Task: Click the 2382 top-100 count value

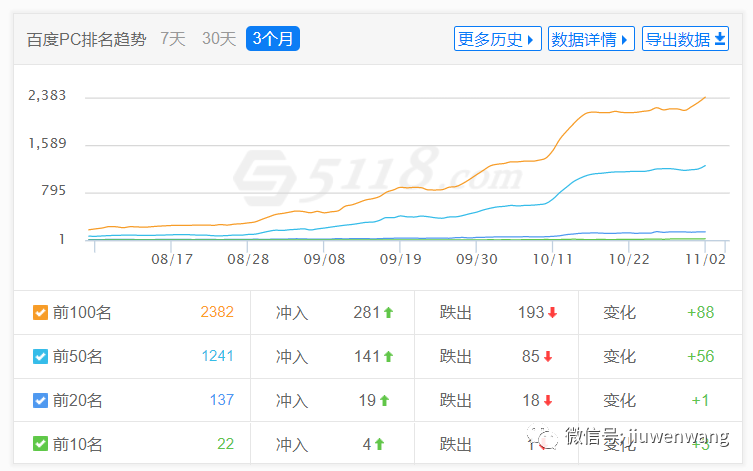Action: (x=217, y=313)
